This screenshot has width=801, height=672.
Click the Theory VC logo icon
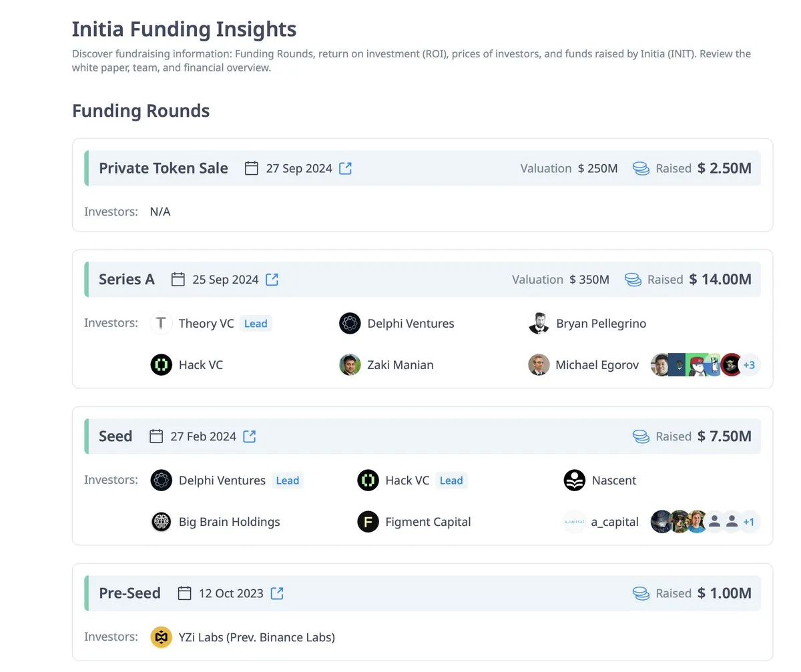click(161, 324)
